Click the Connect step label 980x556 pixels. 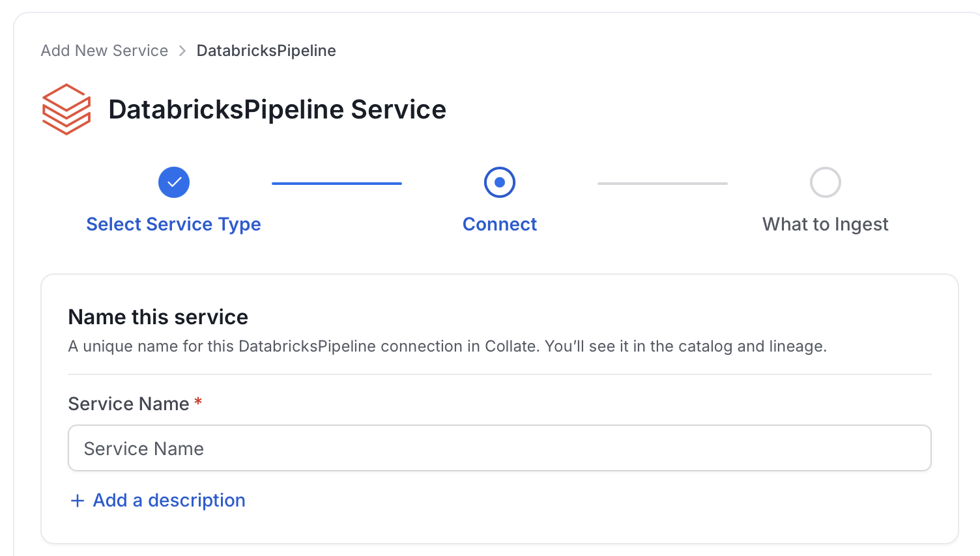tap(500, 224)
